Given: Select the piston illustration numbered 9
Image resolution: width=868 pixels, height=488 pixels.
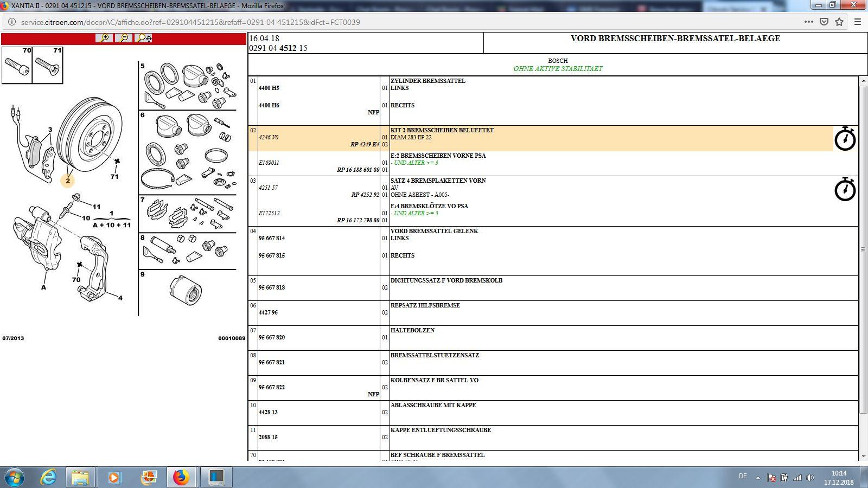Looking at the screenshot, I should pos(184,290).
